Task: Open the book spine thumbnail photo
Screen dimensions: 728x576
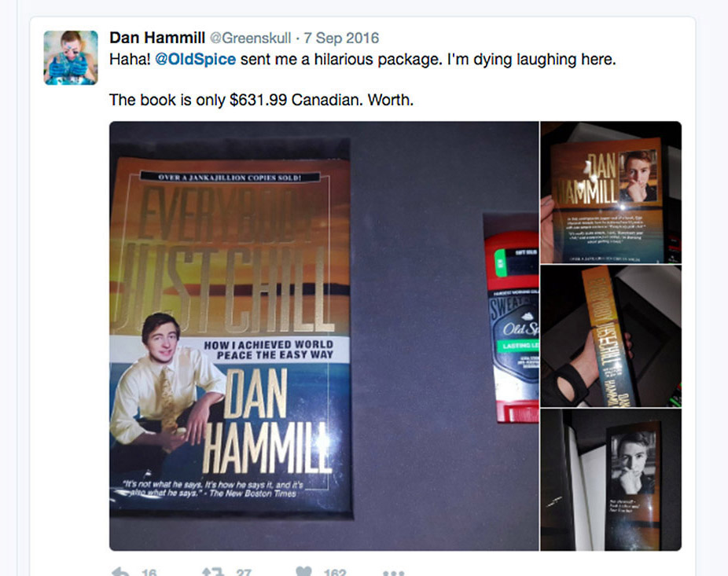Action: (611, 336)
